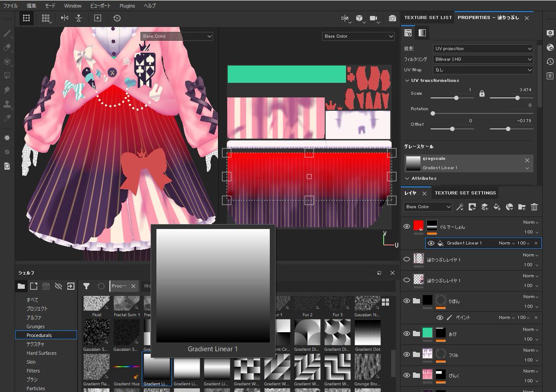The width and height of the screenshot is (556, 392).
Task: Open the 3D cube display mode icon
Action: point(360,18)
